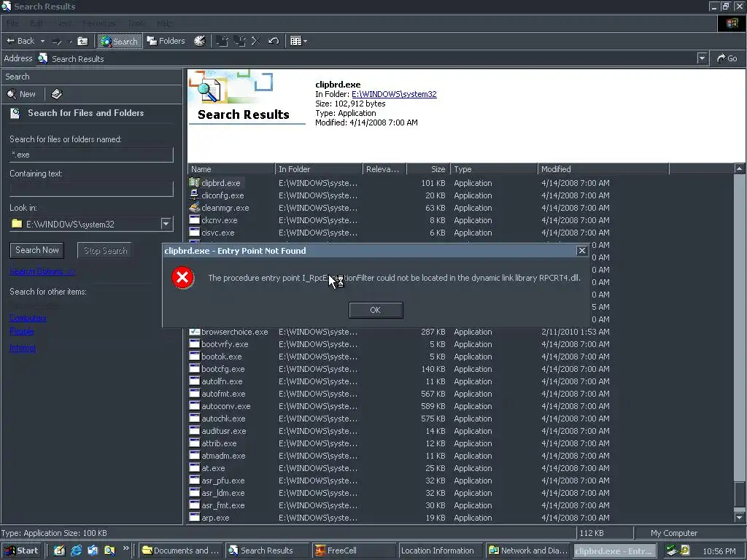Open the History toolbar icon
Screen dimensions: 747x560
(x=200, y=41)
